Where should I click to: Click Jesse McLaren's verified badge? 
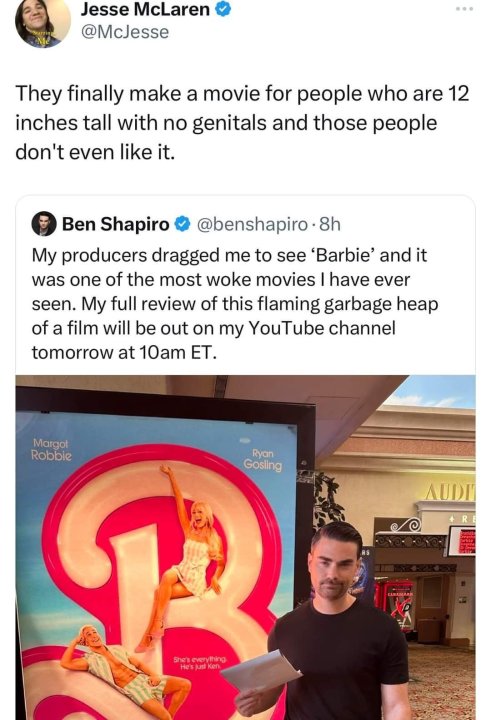(223, 9)
